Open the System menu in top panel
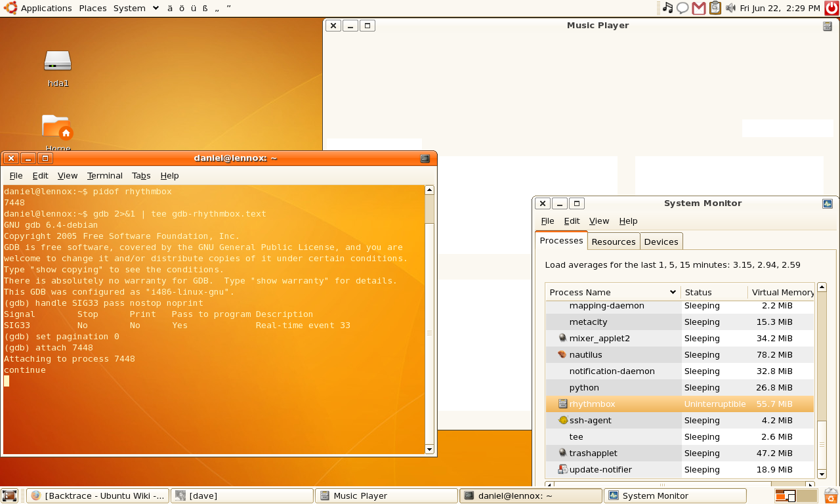The width and height of the screenshot is (840, 504). (129, 8)
